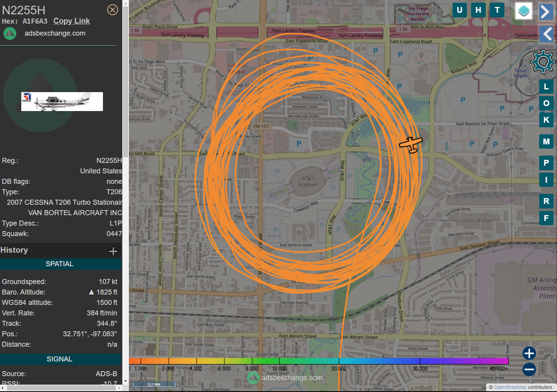Open the Cessna T206 aircraft photo thumbnail
This screenshot has height=392, width=557.
(x=62, y=101)
